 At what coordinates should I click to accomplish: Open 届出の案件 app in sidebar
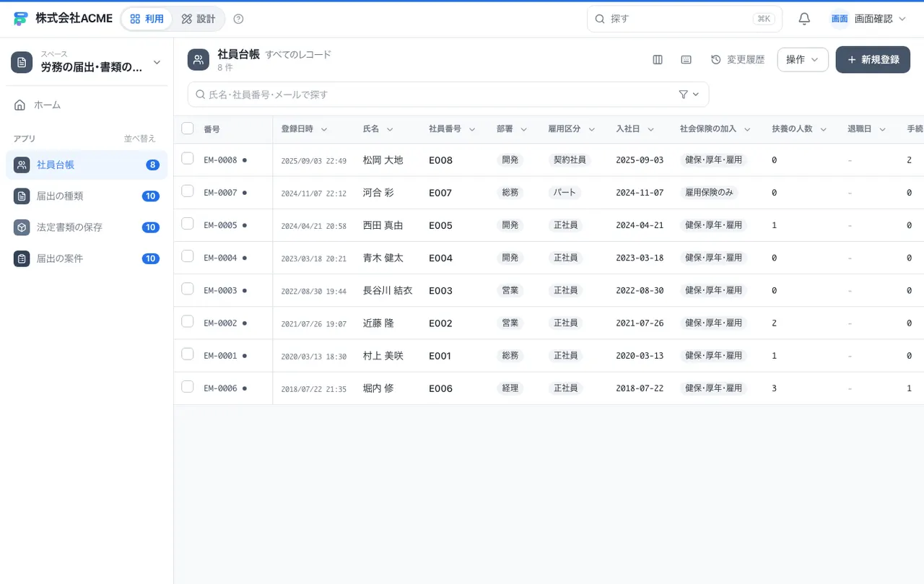(87, 258)
